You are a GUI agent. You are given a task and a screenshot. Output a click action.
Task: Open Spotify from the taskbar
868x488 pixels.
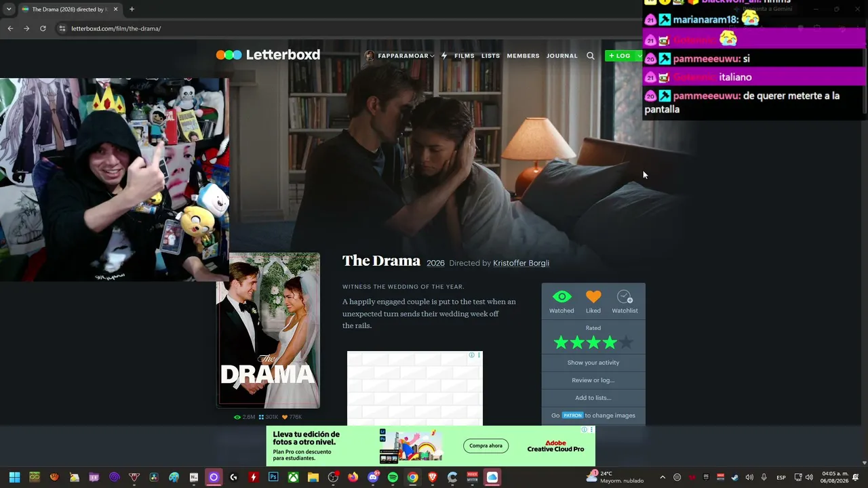click(393, 477)
